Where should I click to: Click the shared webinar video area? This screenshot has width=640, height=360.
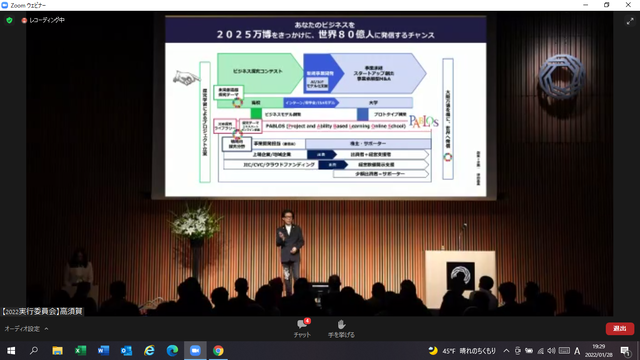click(x=320, y=163)
